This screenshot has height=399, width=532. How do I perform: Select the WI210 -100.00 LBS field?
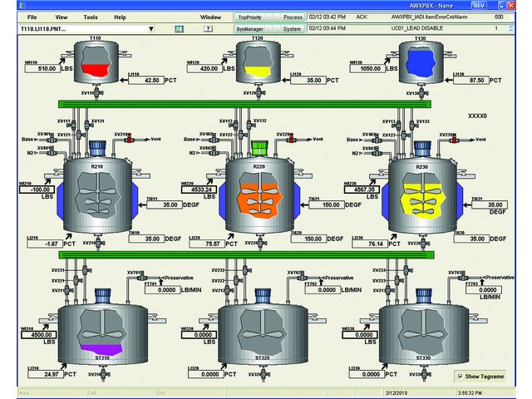37,190
